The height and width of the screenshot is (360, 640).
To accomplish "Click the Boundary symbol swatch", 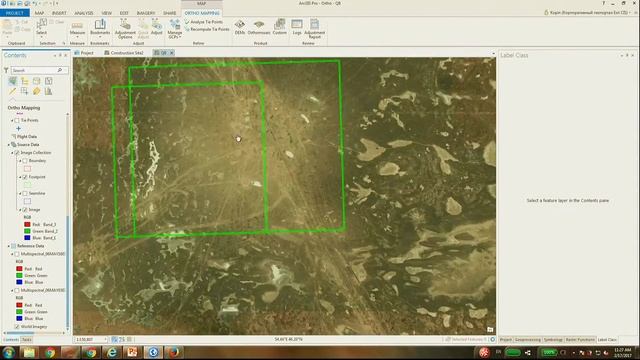I will (x=27, y=169).
